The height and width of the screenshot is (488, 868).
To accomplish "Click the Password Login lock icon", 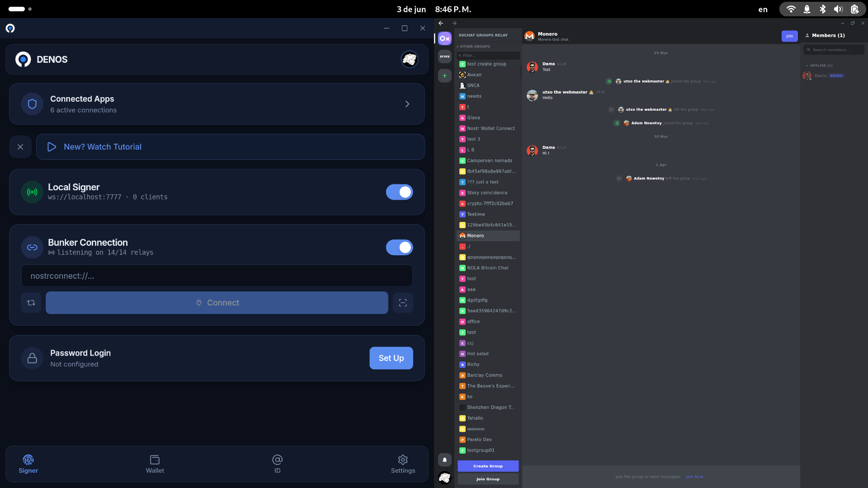I will (32, 358).
